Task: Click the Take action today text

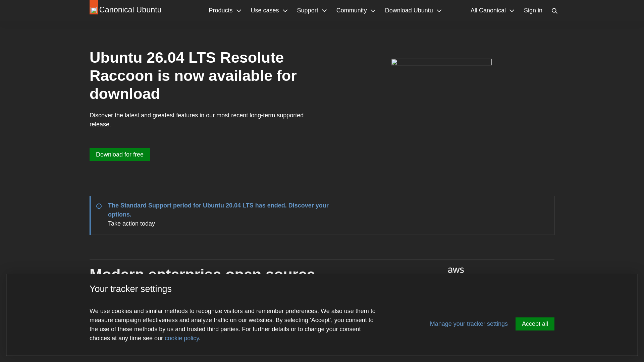Action: click(x=131, y=224)
